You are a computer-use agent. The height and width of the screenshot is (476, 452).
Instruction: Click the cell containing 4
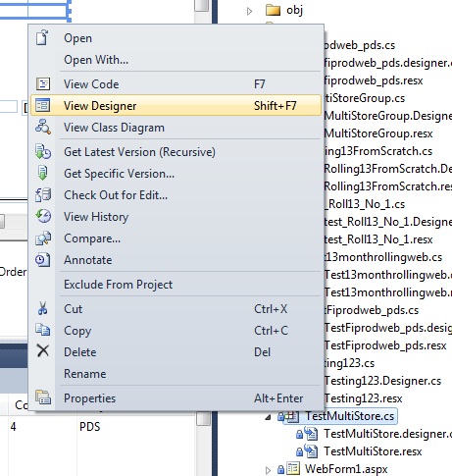13,427
